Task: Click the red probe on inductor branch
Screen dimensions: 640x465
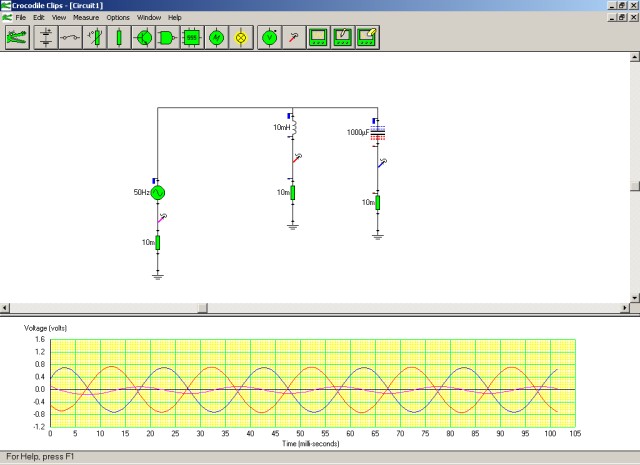Action: point(297,158)
